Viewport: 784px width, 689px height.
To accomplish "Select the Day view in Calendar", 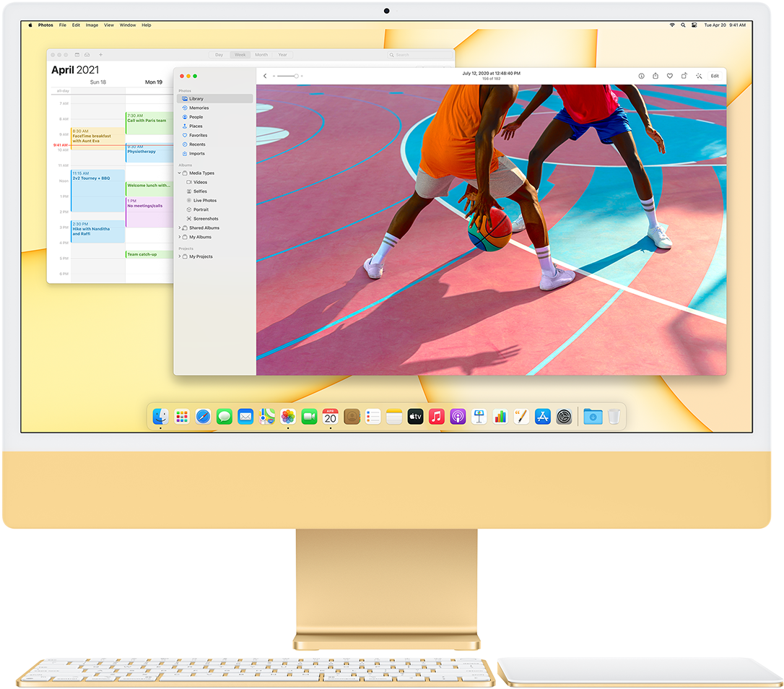I will pyautogui.click(x=219, y=55).
